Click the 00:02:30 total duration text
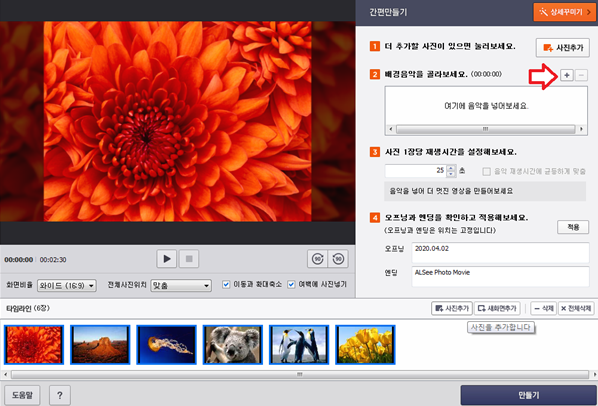This screenshot has height=406, width=598. tap(53, 260)
